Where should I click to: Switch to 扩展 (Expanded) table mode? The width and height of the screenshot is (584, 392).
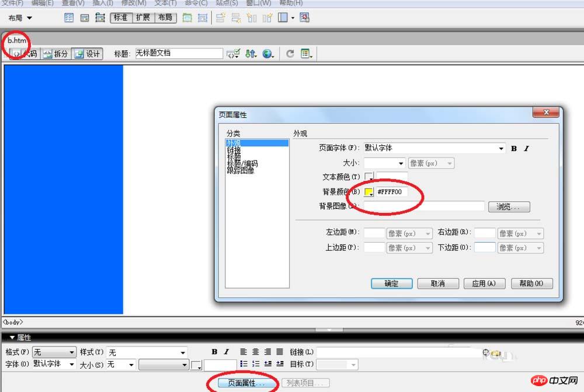(x=143, y=17)
